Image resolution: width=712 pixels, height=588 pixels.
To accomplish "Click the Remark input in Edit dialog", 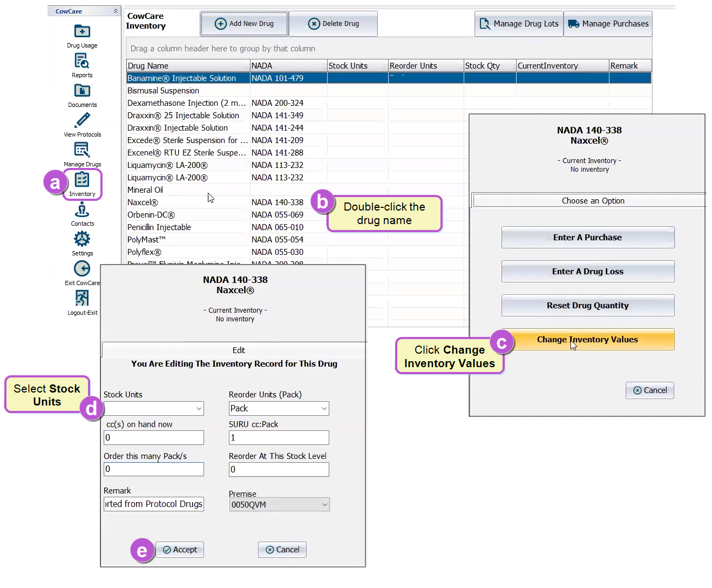I will (154, 504).
